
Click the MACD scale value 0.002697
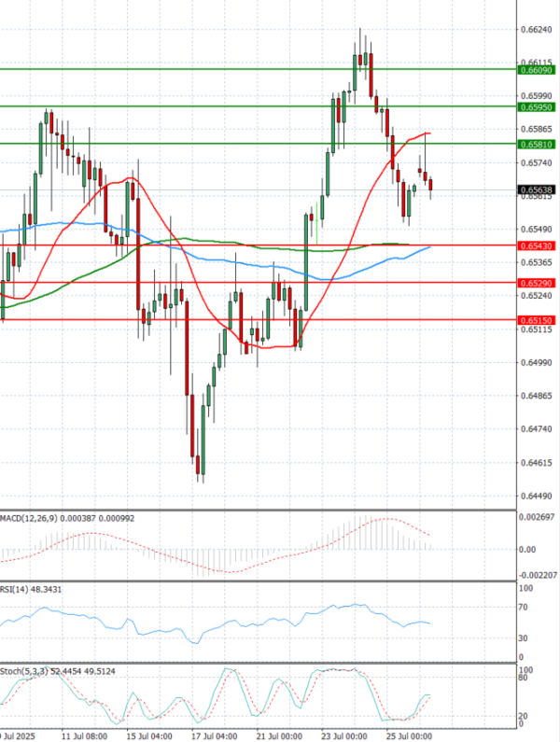click(537, 517)
